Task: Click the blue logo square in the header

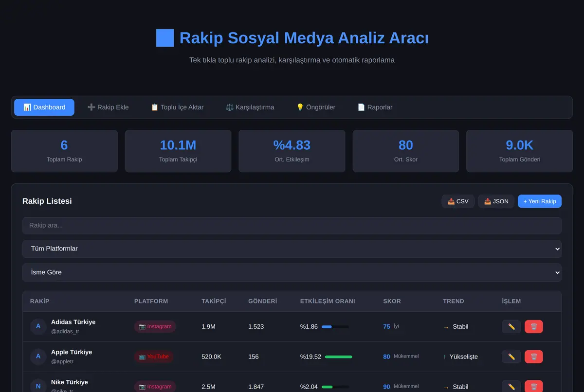Action: (x=165, y=38)
